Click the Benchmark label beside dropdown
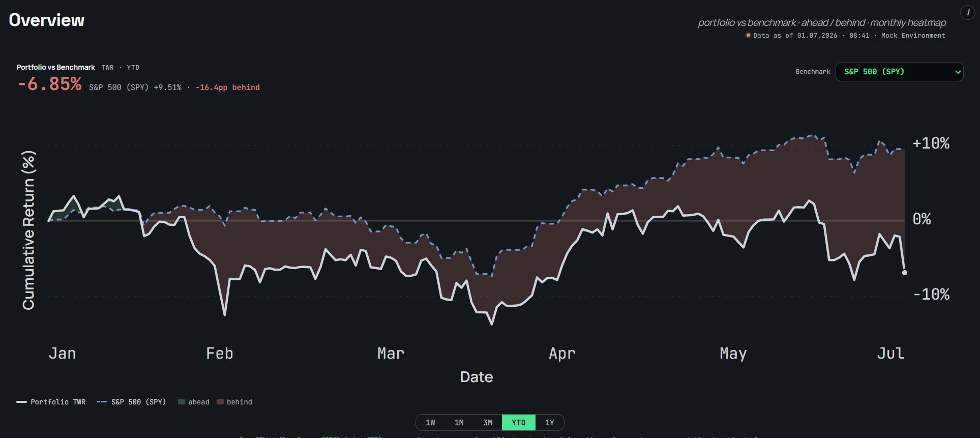This screenshot has width=980, height=438. click(x=813, y=72)
